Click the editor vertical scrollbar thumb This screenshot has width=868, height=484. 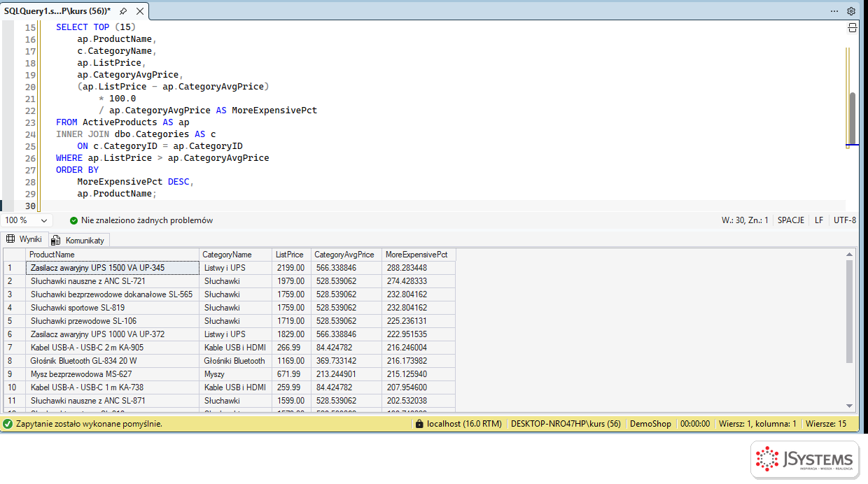[x=853, y=117]
